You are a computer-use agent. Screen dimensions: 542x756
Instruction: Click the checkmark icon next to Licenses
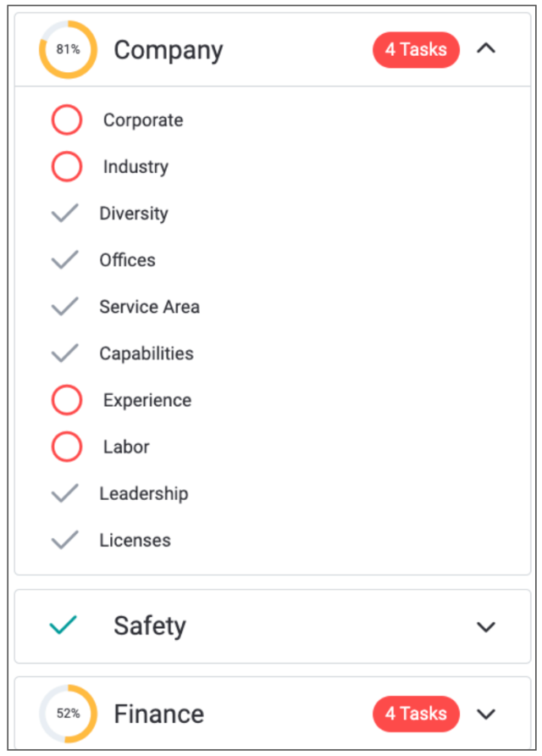click(x=65, y=540)
